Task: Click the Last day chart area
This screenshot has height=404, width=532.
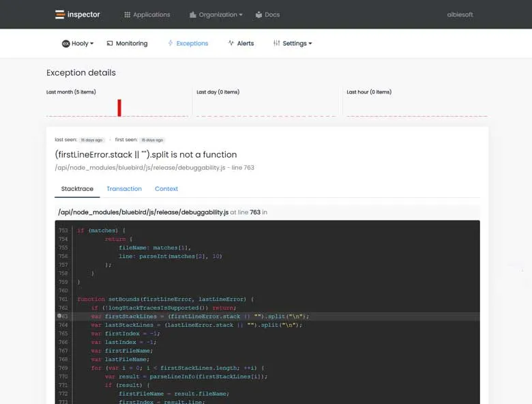Action: pyautogui.click(x=266, y=108)
